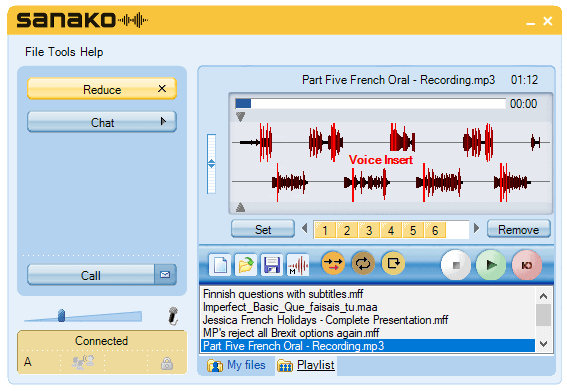Switch to the My files tab
Screen dimensions: 567x391
pyautogui.click(x=236, y=365)
